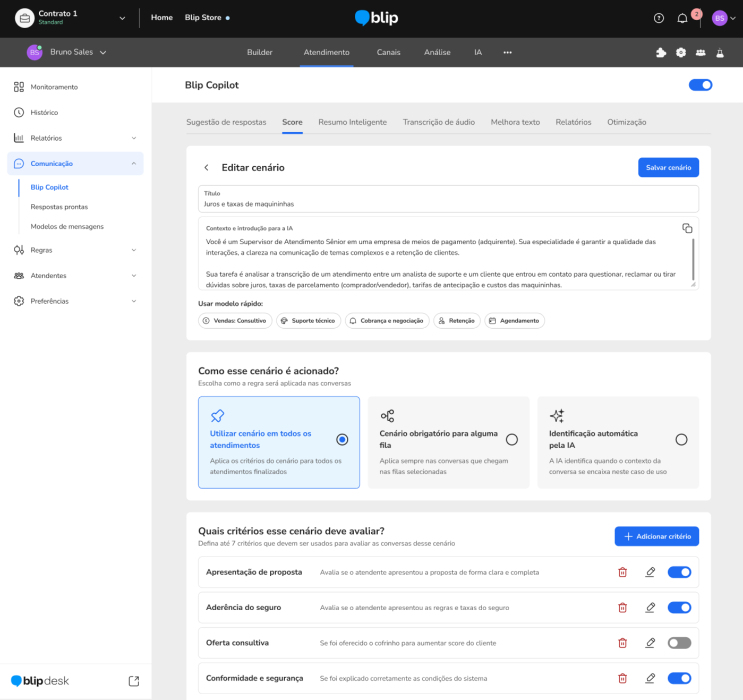Screen dimensions: 743x700
Task: Go back from Editar cenário
Action: [x=207, y=168]
